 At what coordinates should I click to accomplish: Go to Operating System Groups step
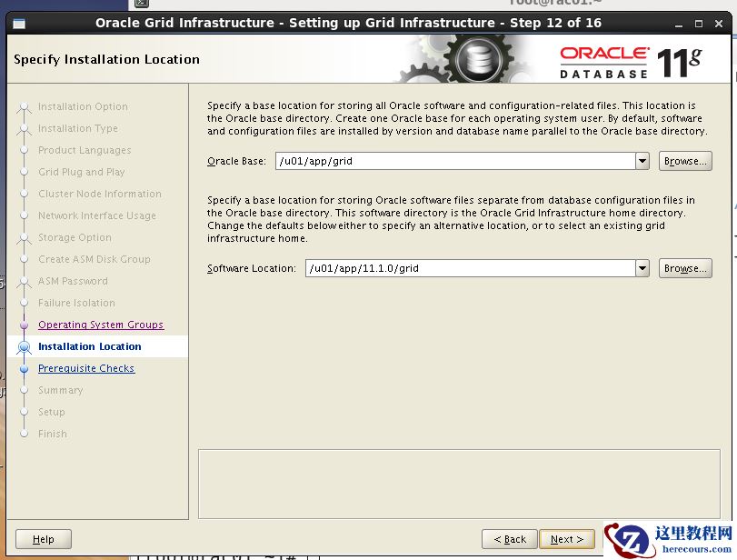[101, 325]
